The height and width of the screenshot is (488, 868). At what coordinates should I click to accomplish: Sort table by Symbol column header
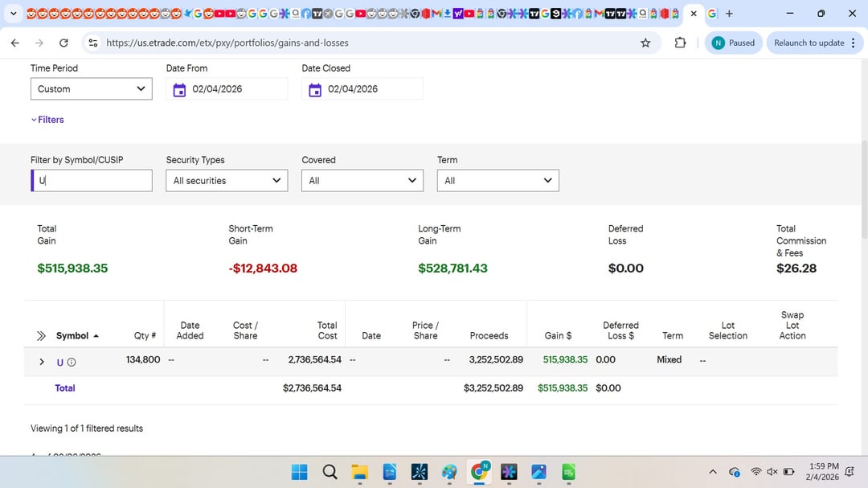click(72, 336)
